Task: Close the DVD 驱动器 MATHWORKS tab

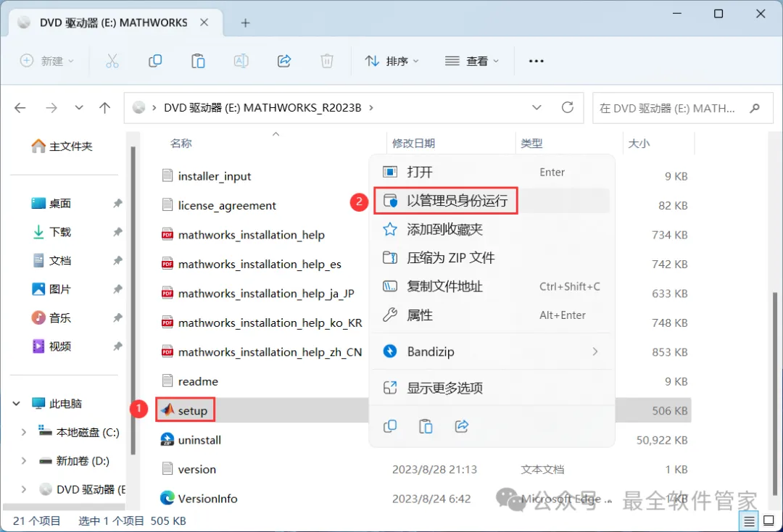Action: [204, 22]
